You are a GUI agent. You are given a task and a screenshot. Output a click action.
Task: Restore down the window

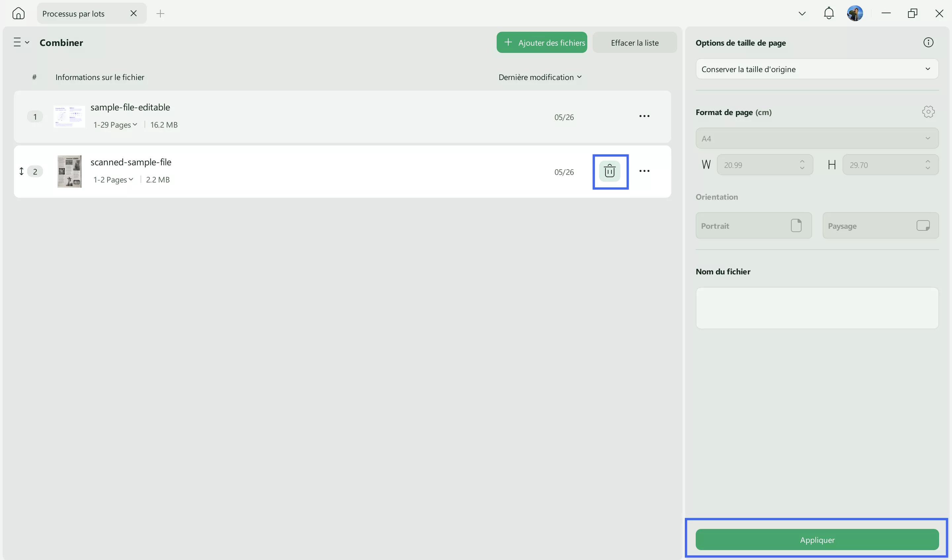click(x=913, y=13)
